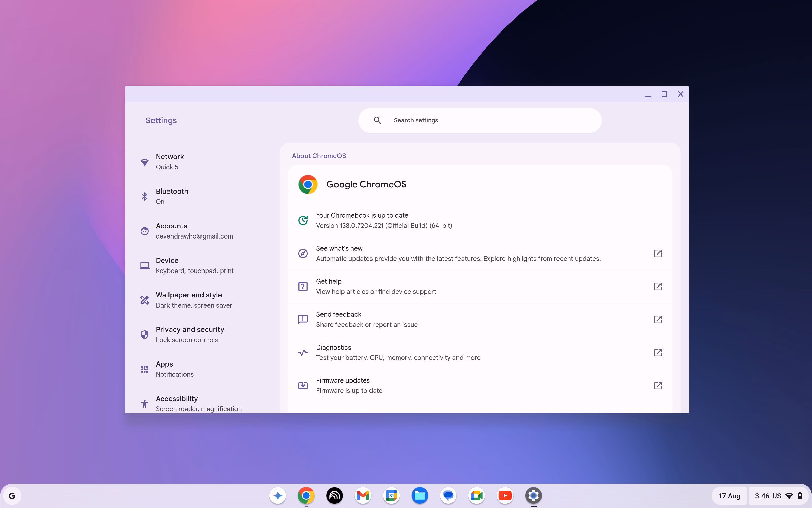Open external link for Get help
This screenshot has width=812, height=508.
(658, 286)
